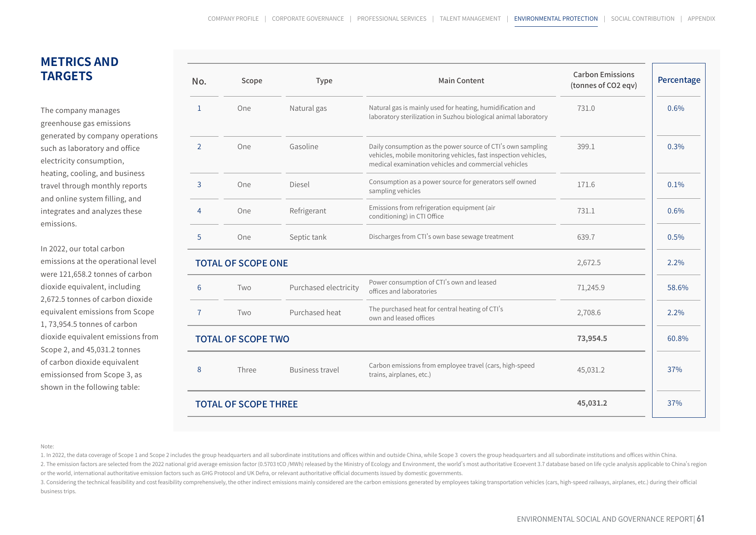
Task: Click the 71,245.9 emissions value
Action: 591,288
